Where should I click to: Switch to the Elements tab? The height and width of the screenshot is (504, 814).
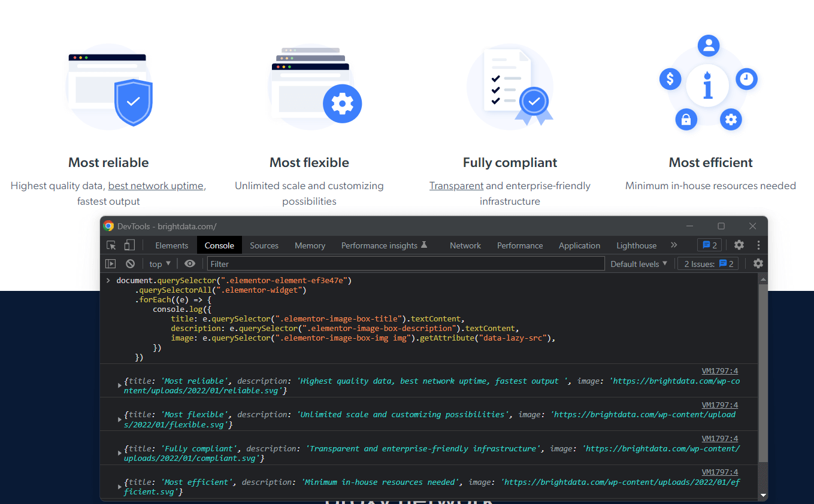[171, 245]
